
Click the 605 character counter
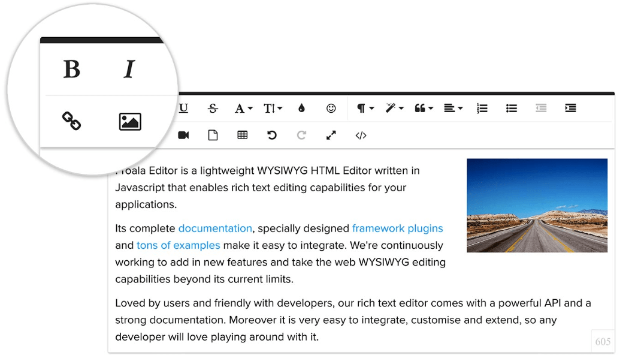pyautogui.click(x=603, y=341)
